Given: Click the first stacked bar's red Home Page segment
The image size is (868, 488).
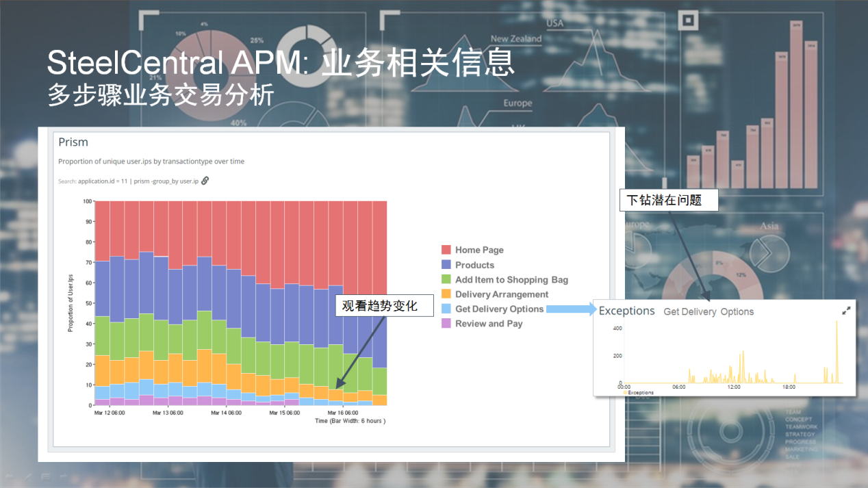Looking at the screenshot, I should pos(102,231).
